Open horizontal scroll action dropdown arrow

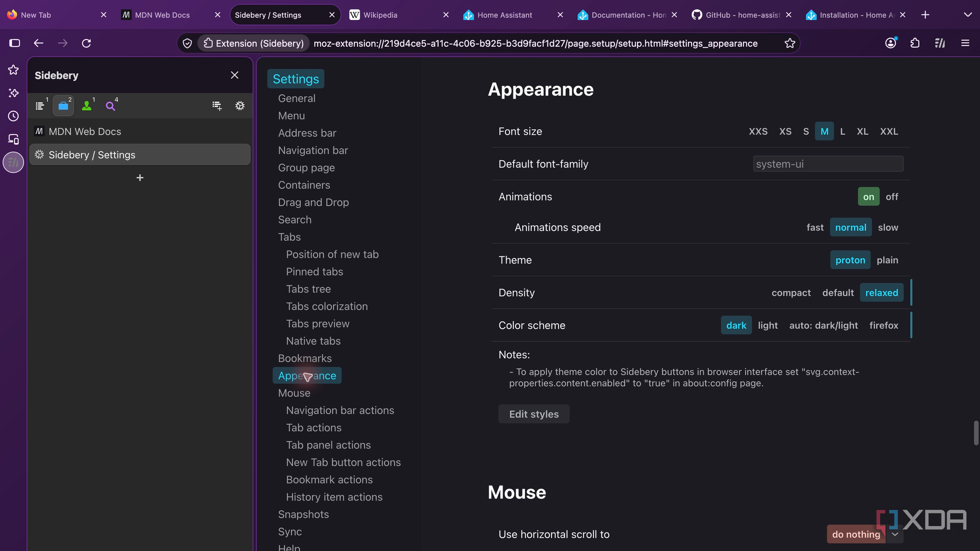point(895,534)
